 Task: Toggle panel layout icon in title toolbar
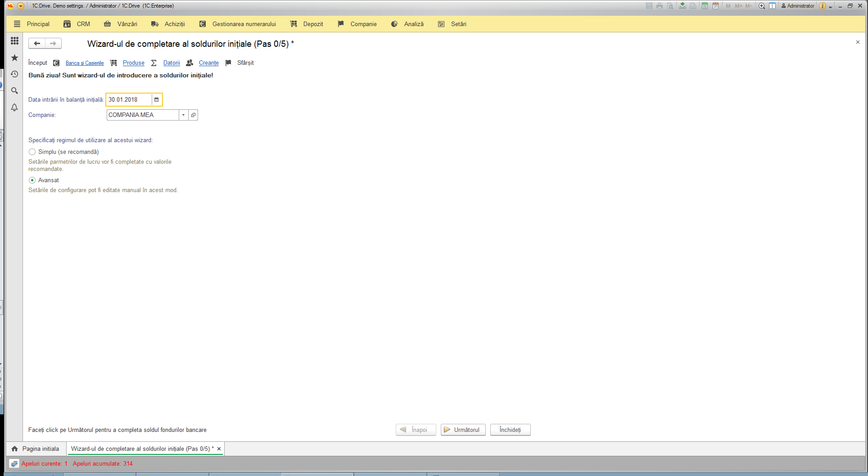(773, 6)
